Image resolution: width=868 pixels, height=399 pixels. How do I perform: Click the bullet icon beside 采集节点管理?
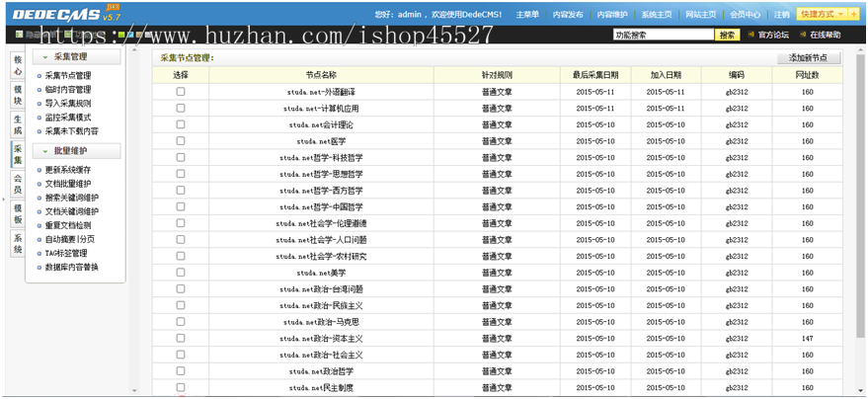coord(39,76)
